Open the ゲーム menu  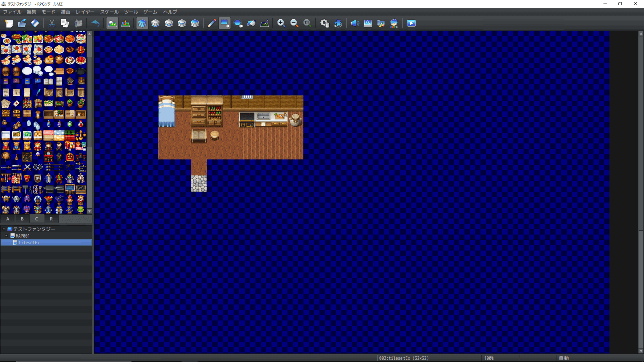coord(150,12)
